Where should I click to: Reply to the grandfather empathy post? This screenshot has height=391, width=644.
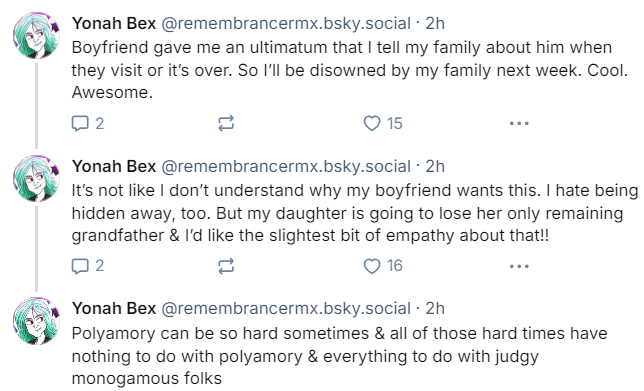coord(88,266)
